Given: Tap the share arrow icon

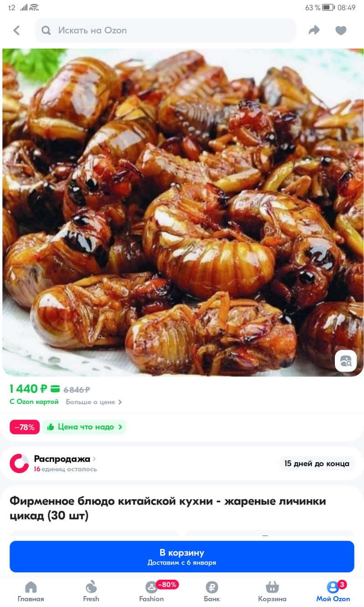Looking at the screenshot, I should point(314,31).
